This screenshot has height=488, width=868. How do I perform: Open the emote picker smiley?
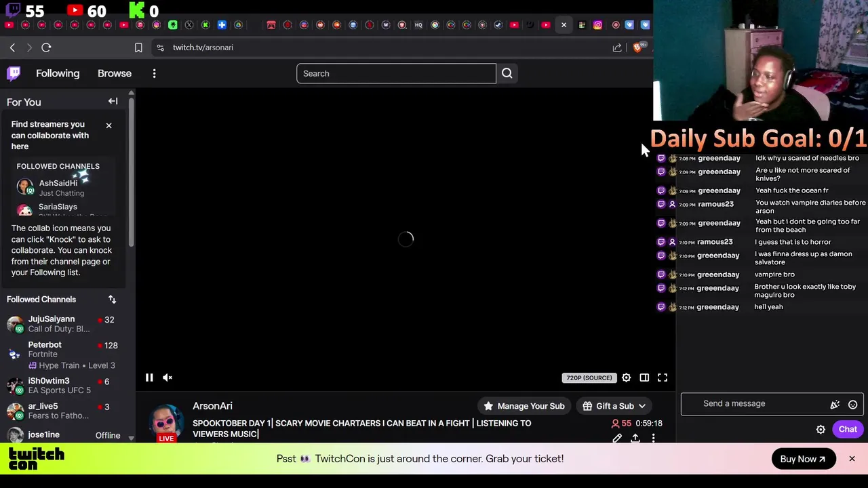pos(852,405)
